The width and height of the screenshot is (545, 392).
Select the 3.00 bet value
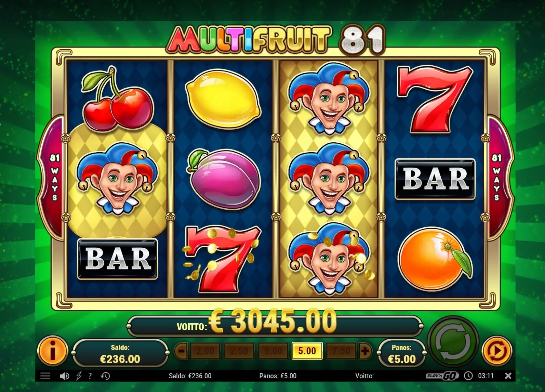[x=273, y=351]
